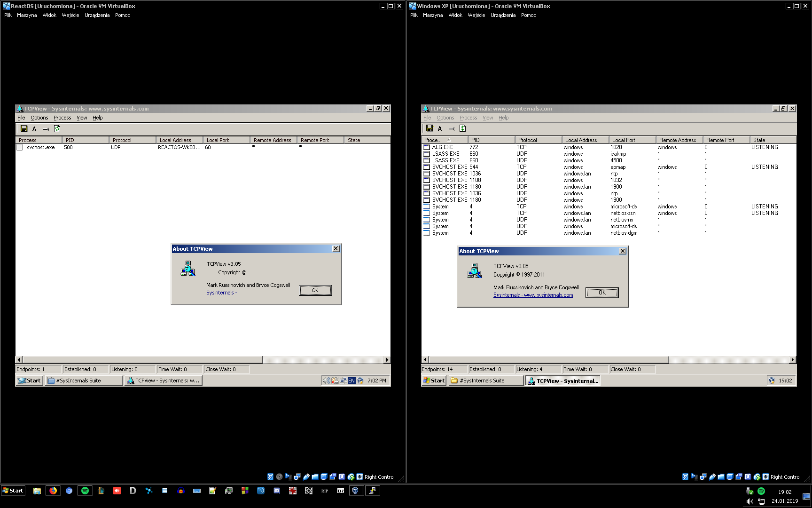Open Maszyna menu in ReactOS VirtualBox window
Screen dimensions: 812x508
[x=27, y=15]
